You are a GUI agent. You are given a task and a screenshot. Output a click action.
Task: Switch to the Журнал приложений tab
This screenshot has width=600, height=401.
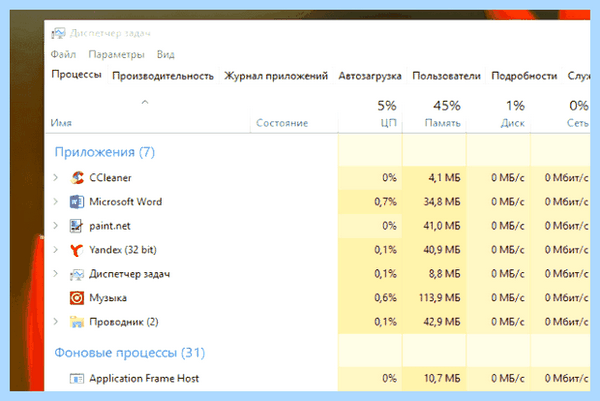(x=276, y=76)
